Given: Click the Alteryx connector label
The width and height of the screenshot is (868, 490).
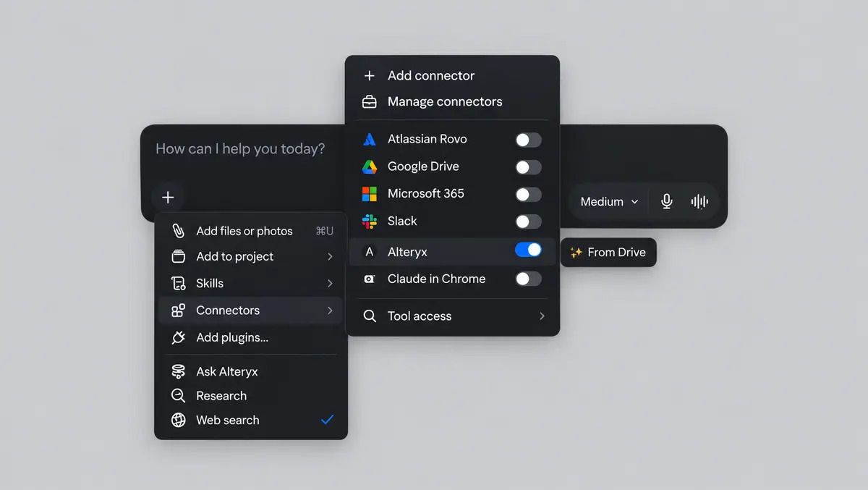Looking at the screenshot, I should pyautogui.click(x=407, y=252).
